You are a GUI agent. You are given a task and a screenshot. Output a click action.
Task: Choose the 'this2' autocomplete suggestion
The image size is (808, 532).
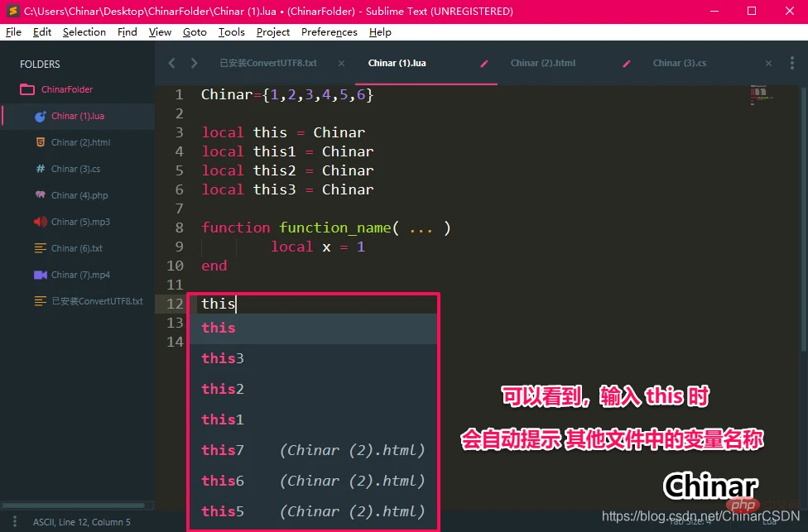(x=313, y=389)
